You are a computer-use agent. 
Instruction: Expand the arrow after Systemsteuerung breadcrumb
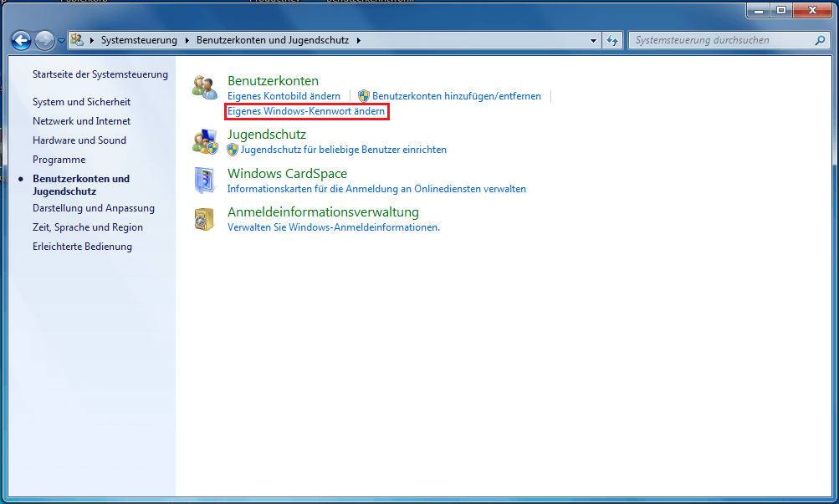coord(187,40)
